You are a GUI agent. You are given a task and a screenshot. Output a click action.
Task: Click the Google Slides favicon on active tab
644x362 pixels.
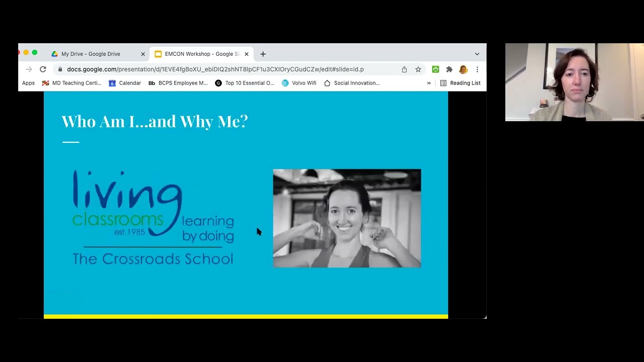click(x=158, y=54)
